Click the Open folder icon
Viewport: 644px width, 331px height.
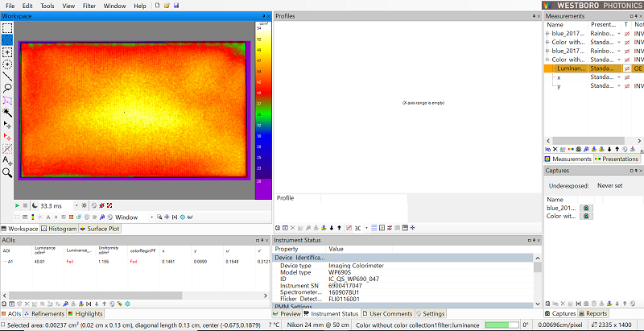(x=167, y=6)
